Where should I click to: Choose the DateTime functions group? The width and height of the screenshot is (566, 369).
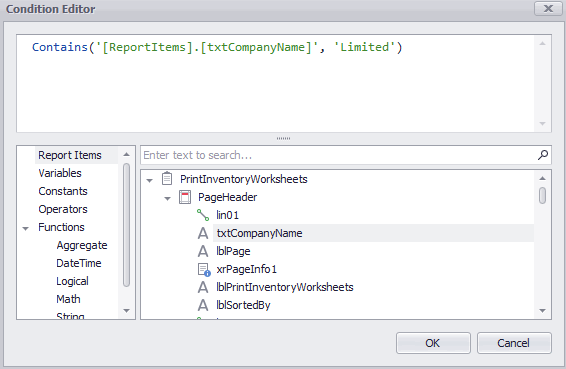[79, 263]
